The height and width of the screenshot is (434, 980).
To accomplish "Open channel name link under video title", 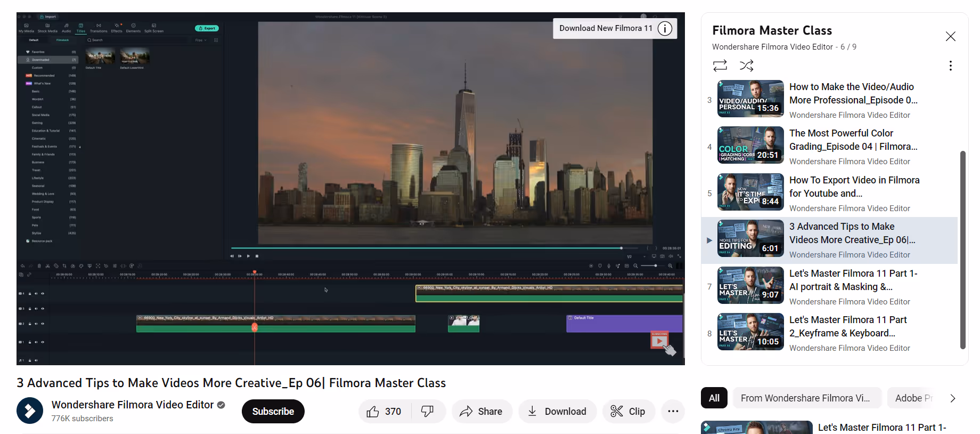I will pyautogui.click(x=133, y=405).
